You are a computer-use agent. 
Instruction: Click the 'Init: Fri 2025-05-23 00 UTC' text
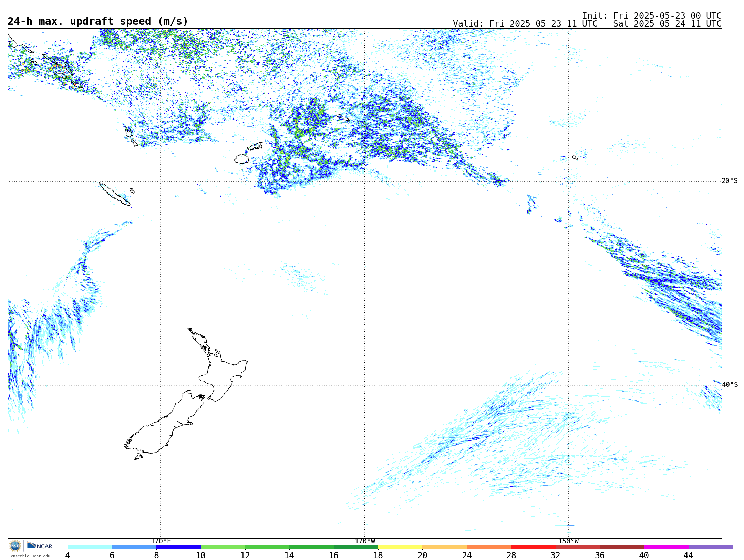point(652,16)
